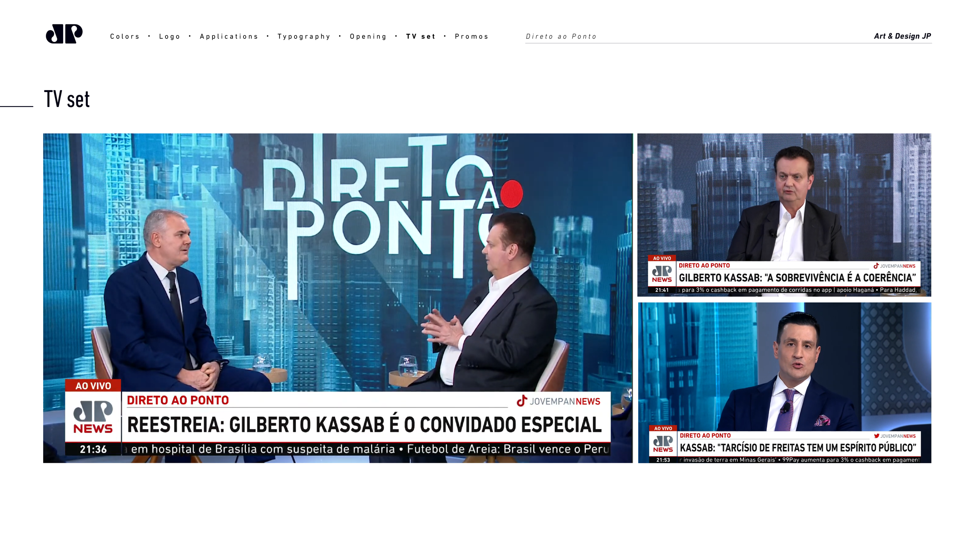This screenshot has height=551, width=980.
Task: Jump to the Opening section
Action: (x=368, y=36)
